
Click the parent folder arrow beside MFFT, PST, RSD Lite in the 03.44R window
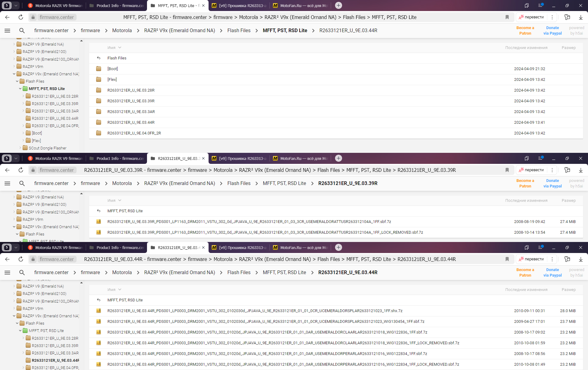tap(99, 300)
